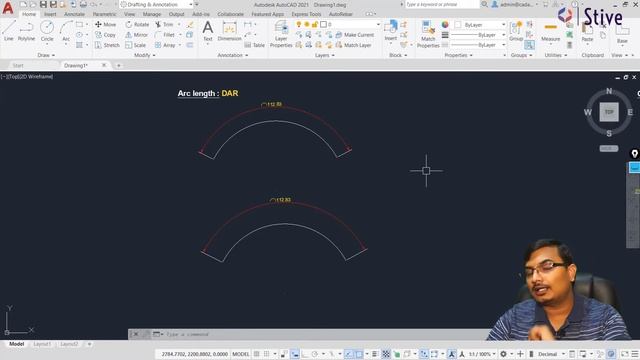640x360 pixels.
Task: Open Layer Properties manager
Action: coord(281,34)
